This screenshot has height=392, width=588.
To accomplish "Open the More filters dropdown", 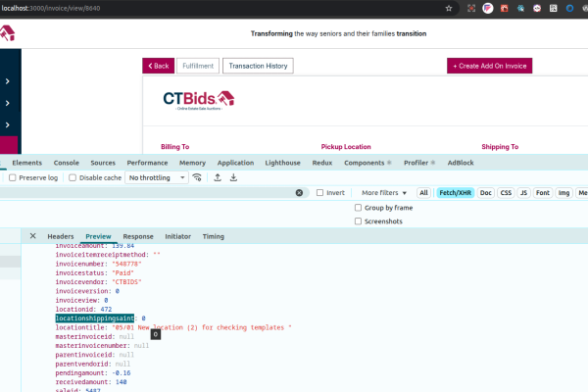I will pos(384,193).
